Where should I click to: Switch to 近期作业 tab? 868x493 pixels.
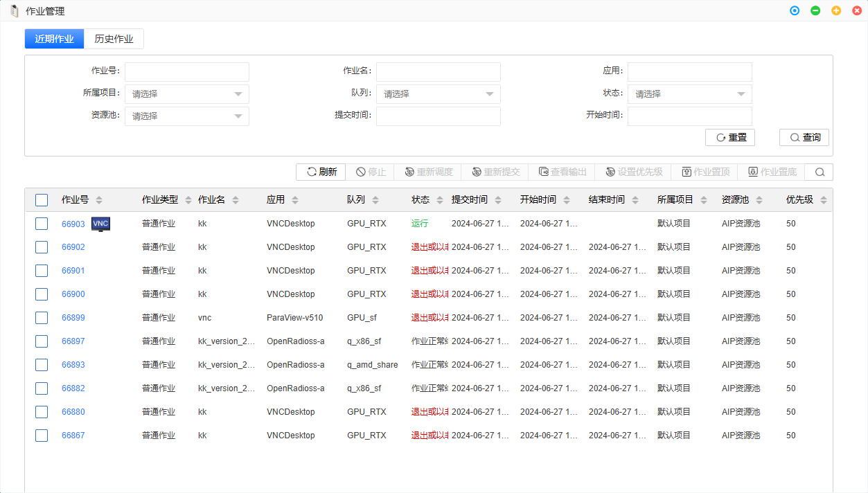[55, 39]
